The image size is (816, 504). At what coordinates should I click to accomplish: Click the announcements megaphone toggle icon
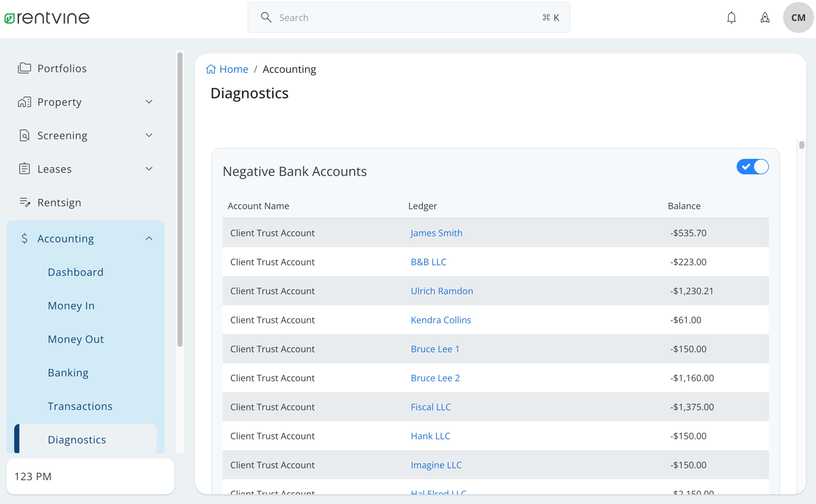pos(765,17)
